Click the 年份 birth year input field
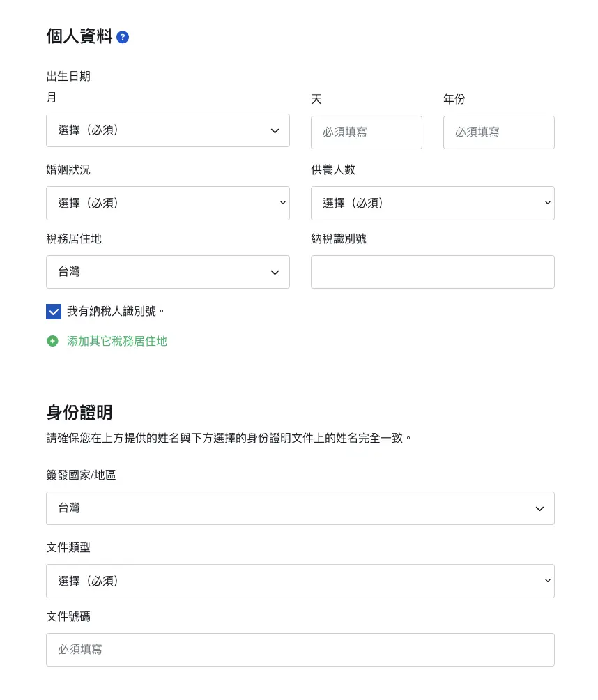The width and height of the screenshot is (598, 700). 498,132
